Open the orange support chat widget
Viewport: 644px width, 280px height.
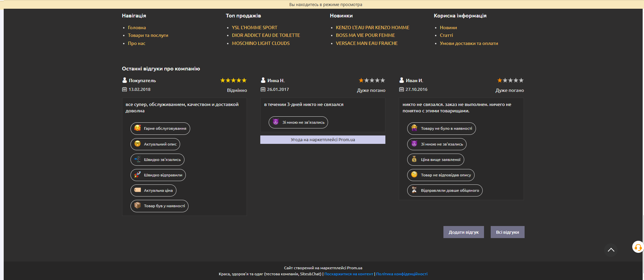(638, 247)
